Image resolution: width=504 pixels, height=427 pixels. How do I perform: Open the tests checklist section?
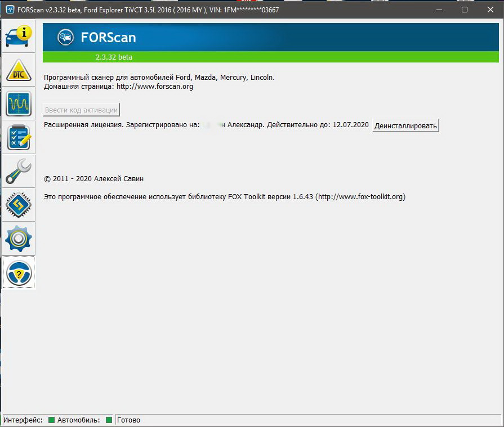coord(19,138)
